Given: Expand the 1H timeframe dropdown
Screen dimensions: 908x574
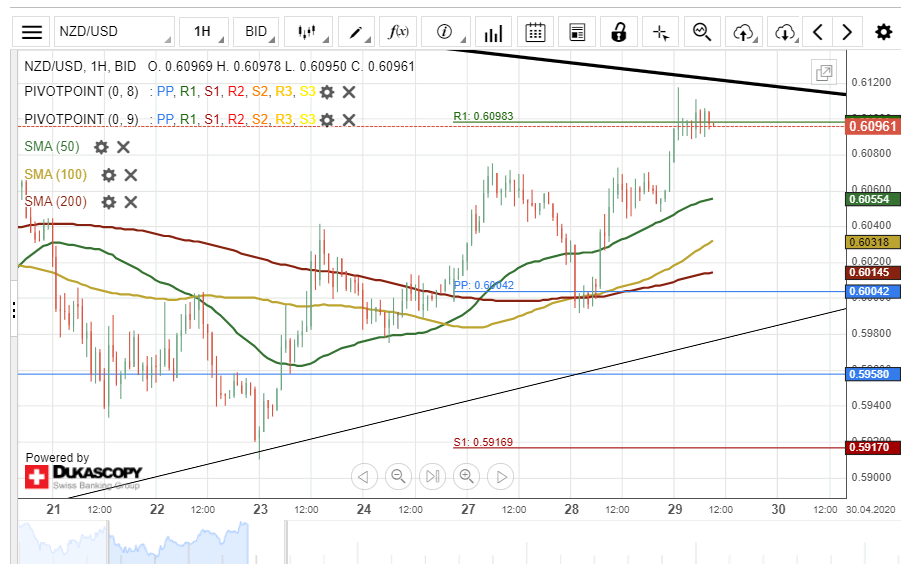Looking at the screenshot, I should pos(203,32).
